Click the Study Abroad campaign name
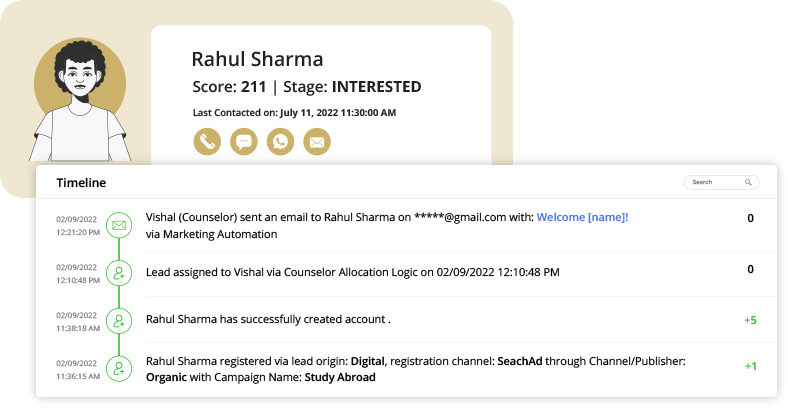 (x=342, y=377)
